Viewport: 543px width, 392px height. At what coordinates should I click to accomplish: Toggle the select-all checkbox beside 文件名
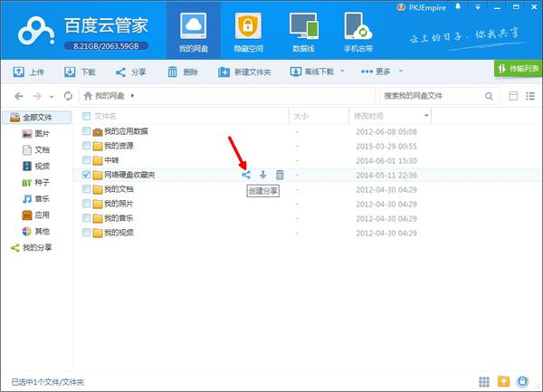(x=86, y=116)
